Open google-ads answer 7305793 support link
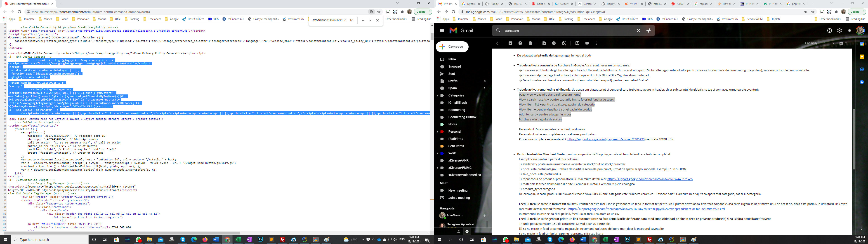Viewport: 868px width, 244px height. point(606,139)
